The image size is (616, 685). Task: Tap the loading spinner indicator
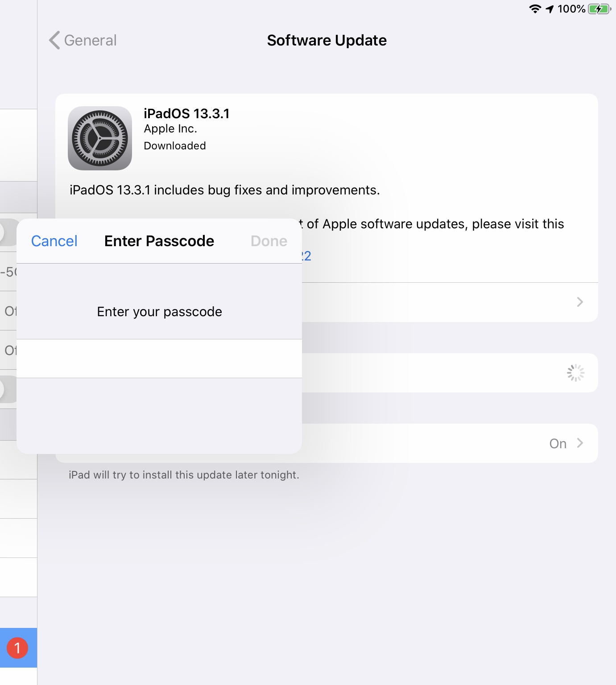coord(575,373)
